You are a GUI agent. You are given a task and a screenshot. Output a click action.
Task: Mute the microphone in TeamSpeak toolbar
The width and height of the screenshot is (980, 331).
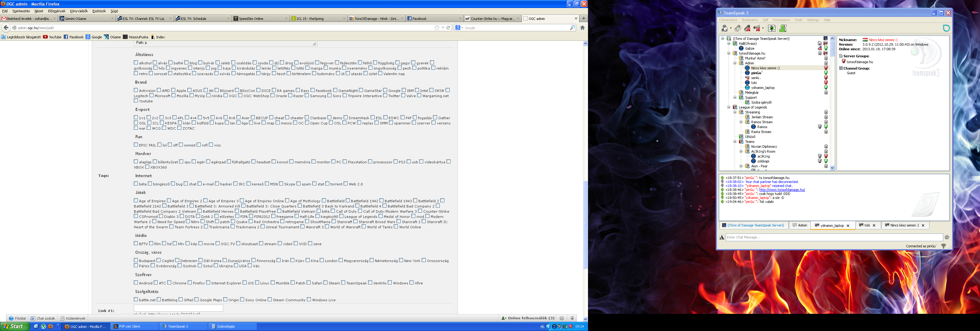tap(747, 28)
